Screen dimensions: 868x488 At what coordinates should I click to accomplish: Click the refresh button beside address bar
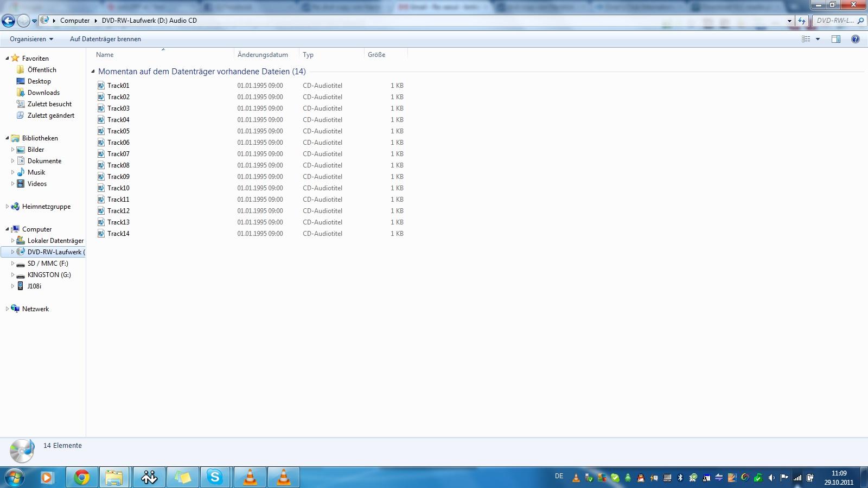coord(802,21)
